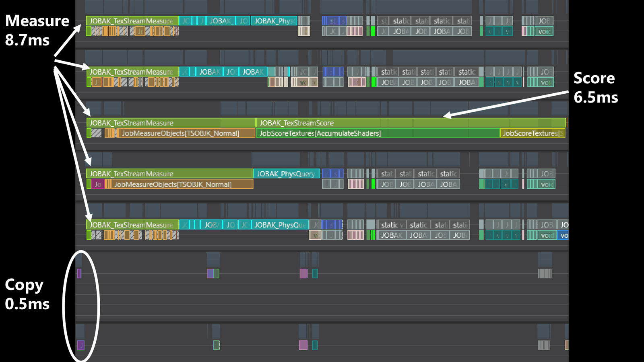Select JOBAK_TexStreamMeasure block beside JOBAK_TexStreamScore
This screenshot has height=362, width=644.
tap(171, 123)
